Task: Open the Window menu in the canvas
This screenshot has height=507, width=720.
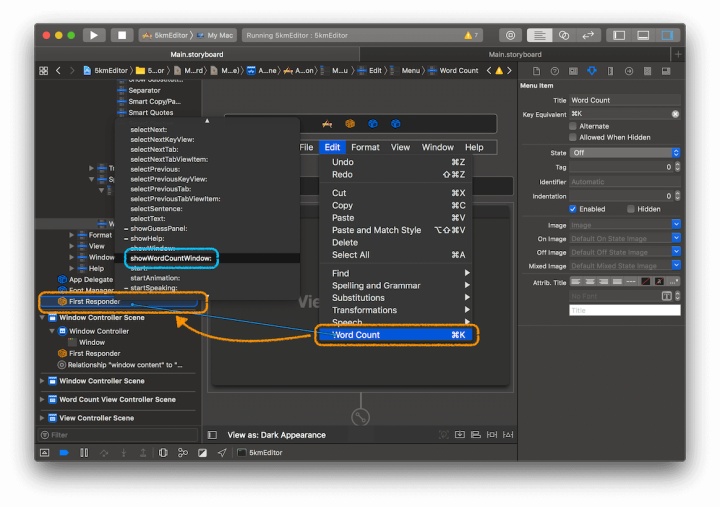Action: [438, 147]
